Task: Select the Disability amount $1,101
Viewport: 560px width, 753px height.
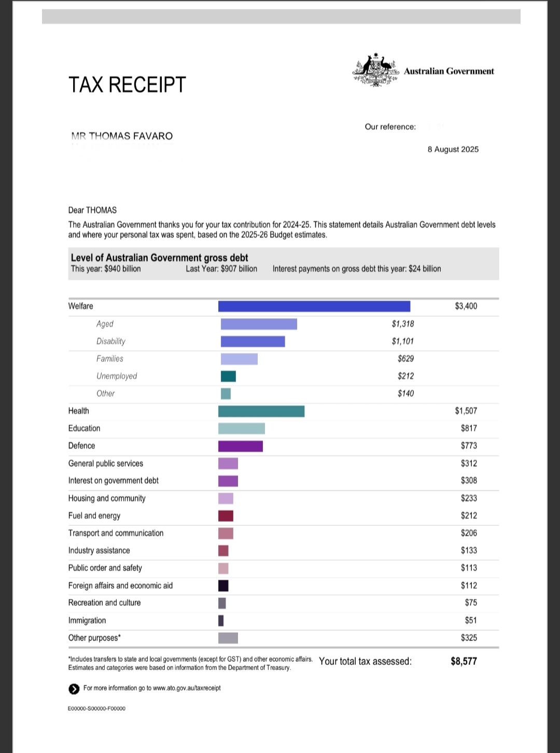Action: [402, 341]
